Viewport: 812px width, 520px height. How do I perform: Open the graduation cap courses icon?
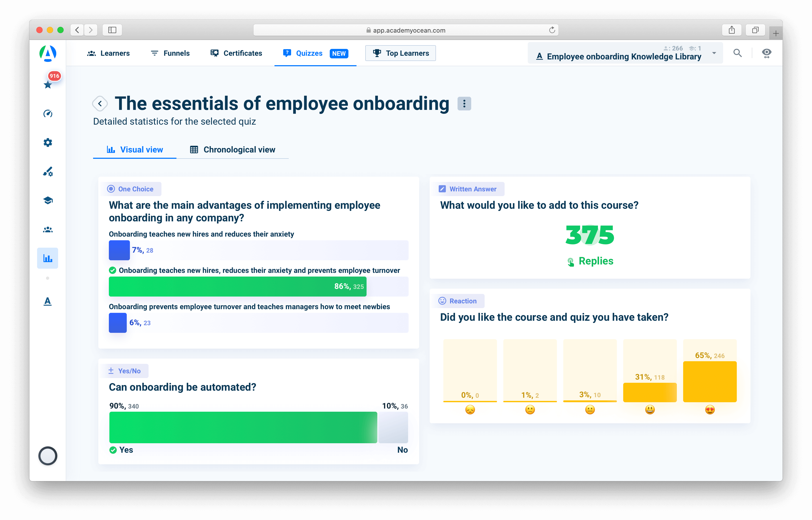click(48, 200)
